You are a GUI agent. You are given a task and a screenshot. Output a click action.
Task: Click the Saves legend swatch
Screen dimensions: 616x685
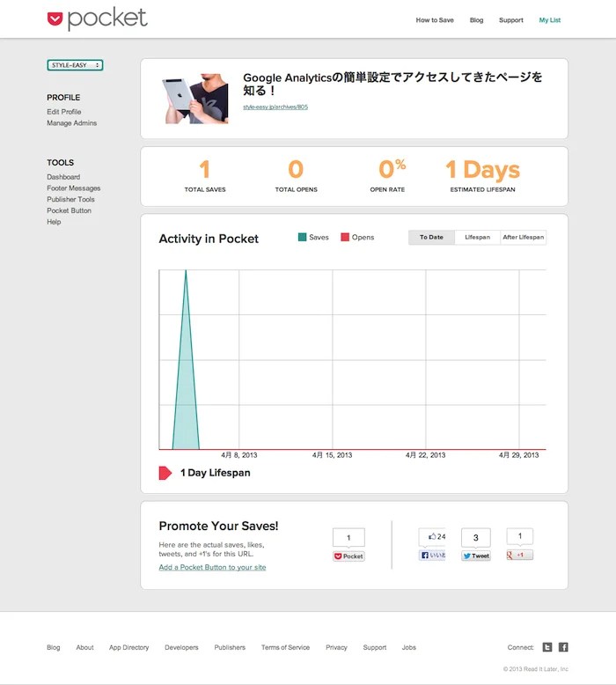click(302, 237)
